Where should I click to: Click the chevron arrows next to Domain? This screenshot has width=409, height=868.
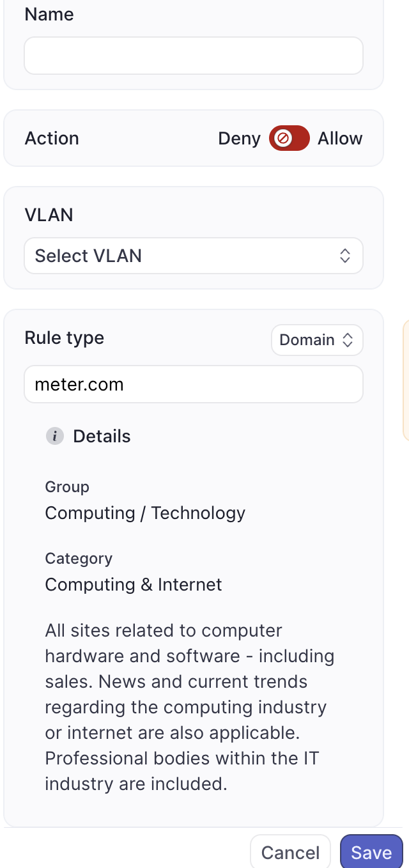348,340
